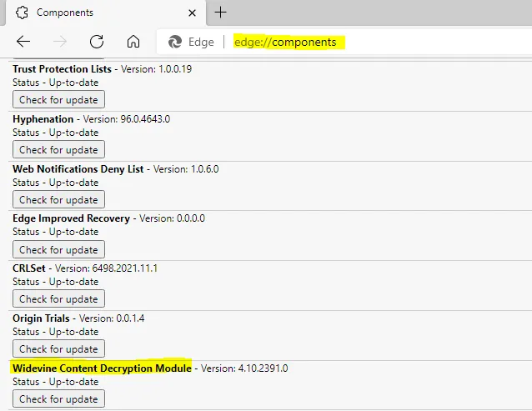The height and width of the screenshot is (411, 532).
Task: Click the Status line under Hyphenation
Action: 56,133
